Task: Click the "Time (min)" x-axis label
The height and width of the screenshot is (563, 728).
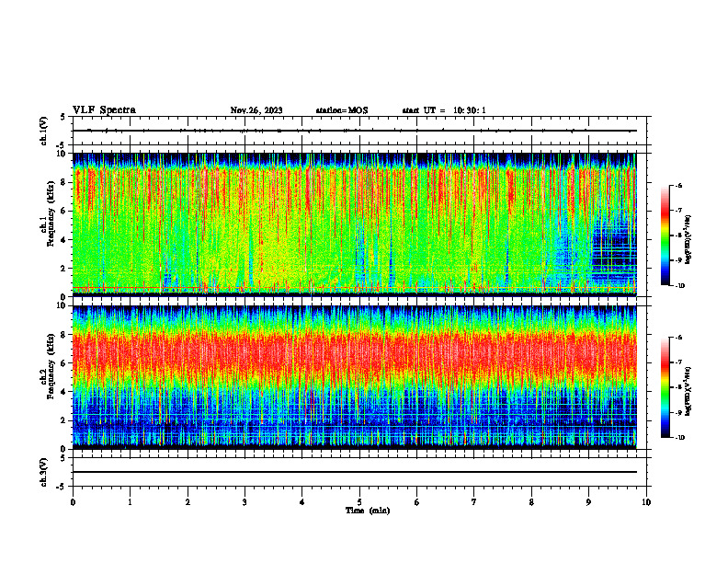Action: pyautogui.click(x=368, y=511)
